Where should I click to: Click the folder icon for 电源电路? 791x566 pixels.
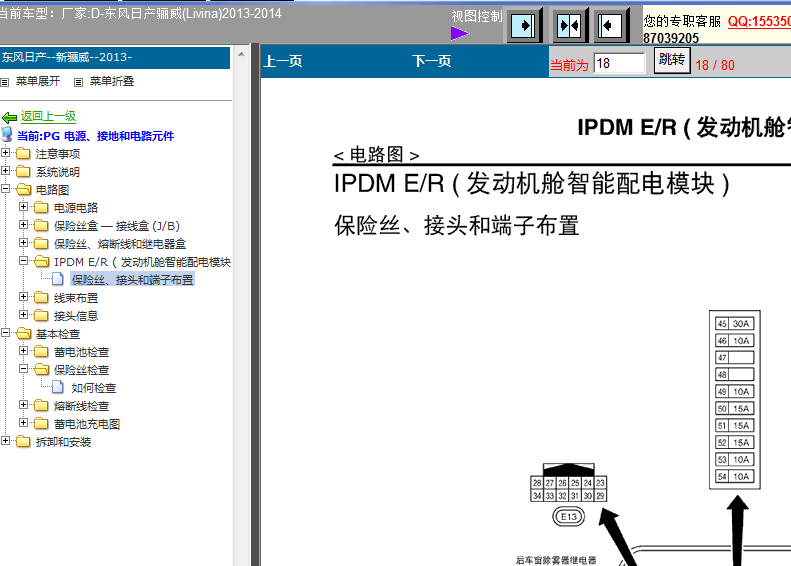point(41,207)
